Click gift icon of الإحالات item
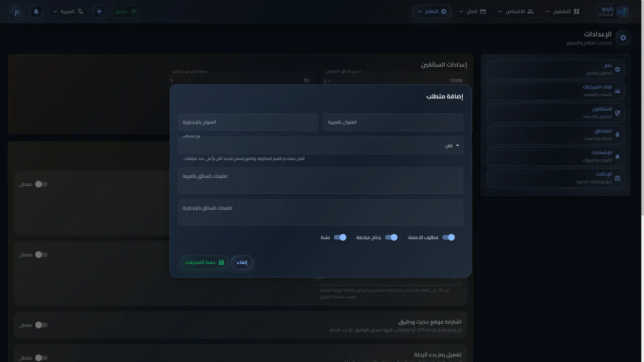The image size is (644, 362). (x=617, y=178)
